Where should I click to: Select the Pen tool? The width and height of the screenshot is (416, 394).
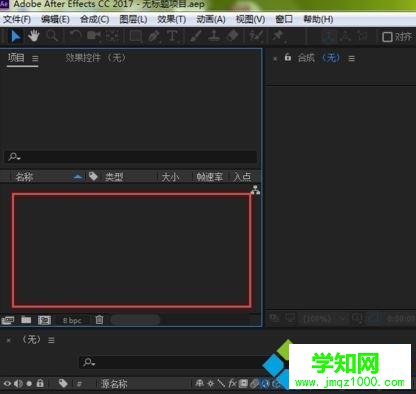(154, 36)
